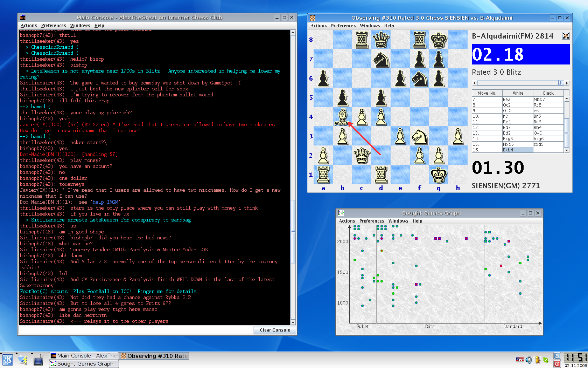Viewport: 588px width, 368px height.
Task: Select the white queen on c2
Action: point(362,155)
